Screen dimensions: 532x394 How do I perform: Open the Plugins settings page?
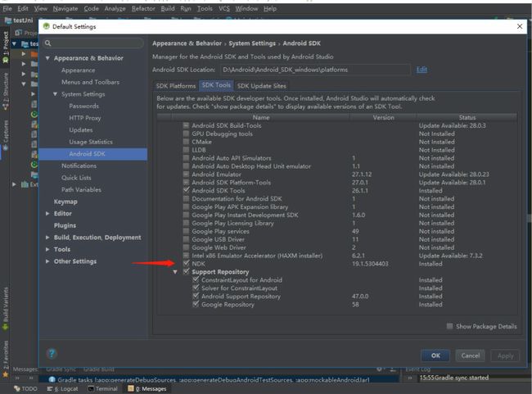[x=65, y=225]
